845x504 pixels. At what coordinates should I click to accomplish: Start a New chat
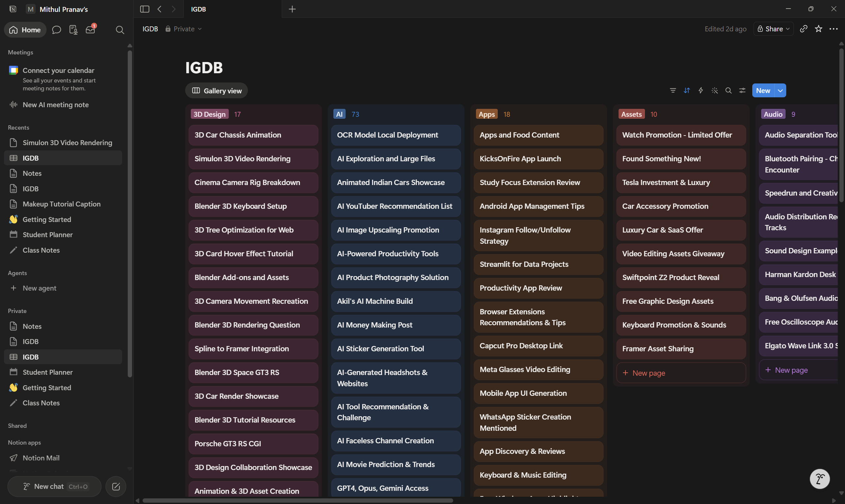click(54, 487)
